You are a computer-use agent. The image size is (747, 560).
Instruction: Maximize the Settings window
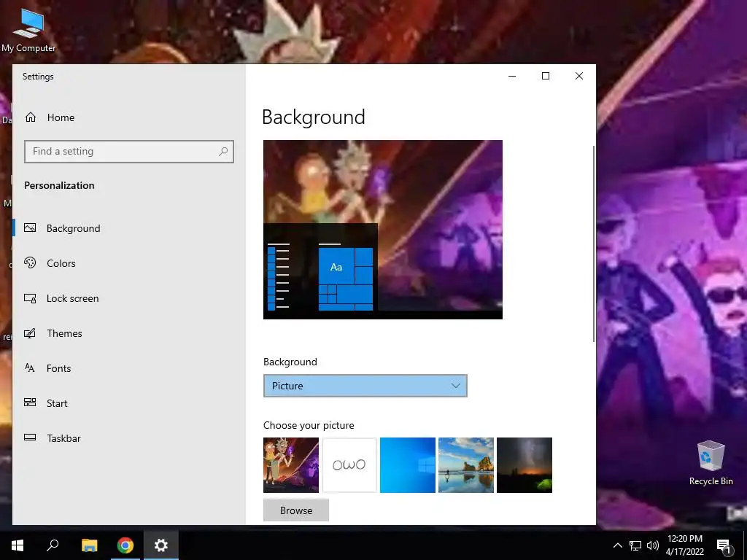coord(546,76)
